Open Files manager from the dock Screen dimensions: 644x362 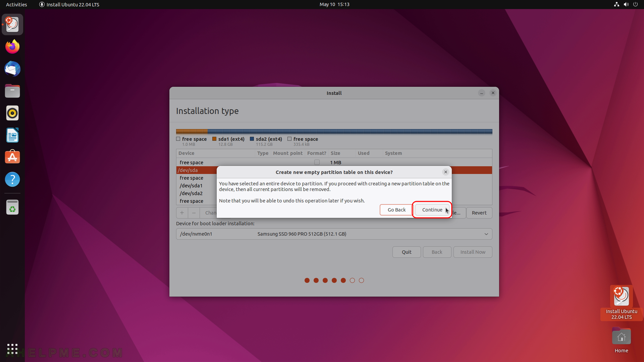[x=12, y=91]
